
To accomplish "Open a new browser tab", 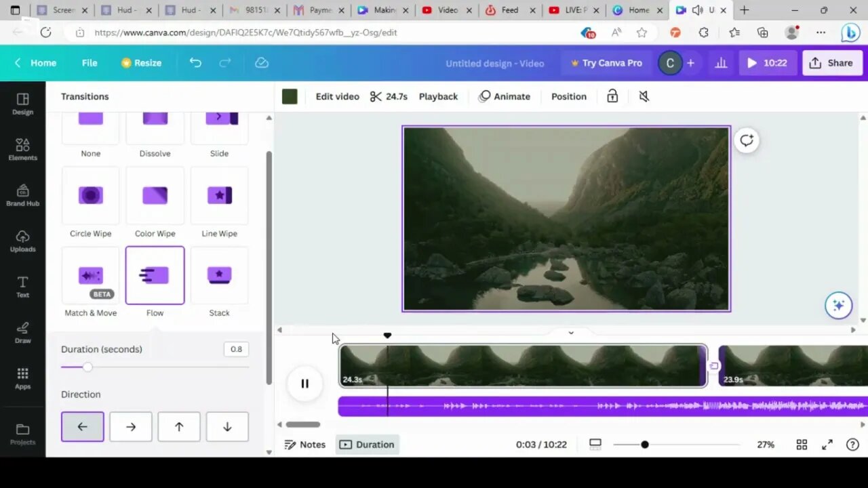I will (744, 10).
